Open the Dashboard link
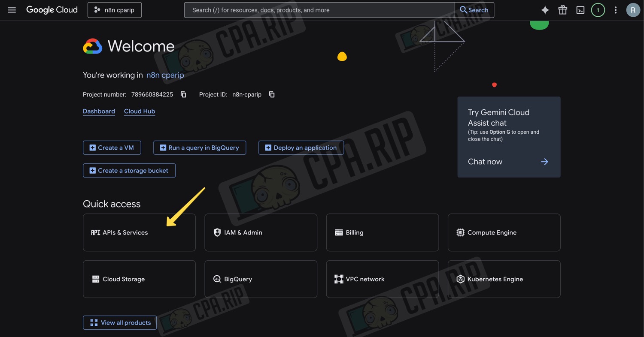The image size is (644, 337). coord(99,111)
